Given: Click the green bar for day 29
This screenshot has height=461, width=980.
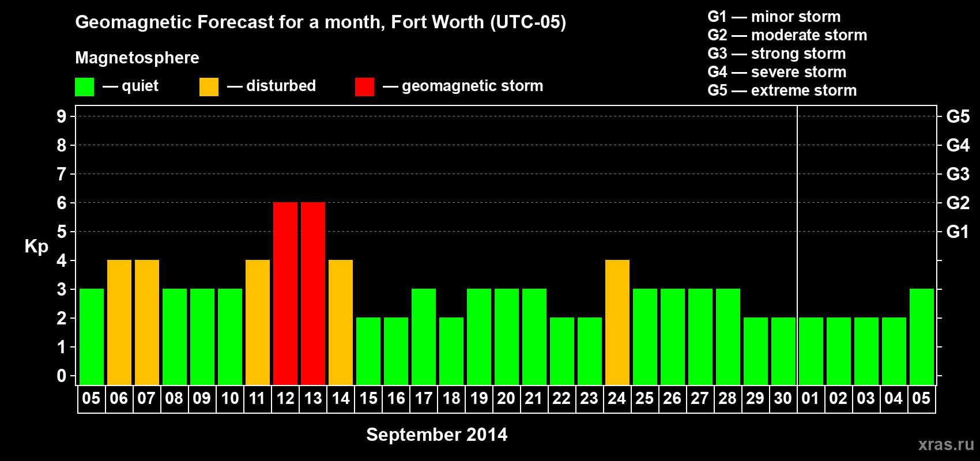Looking at the screenshot, I should point(756,352).
